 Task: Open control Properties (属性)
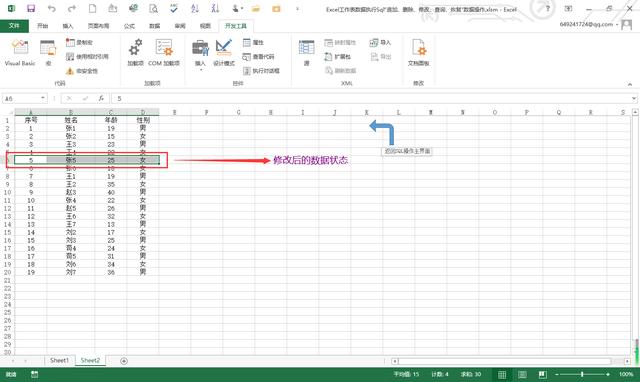click(253, 42)
